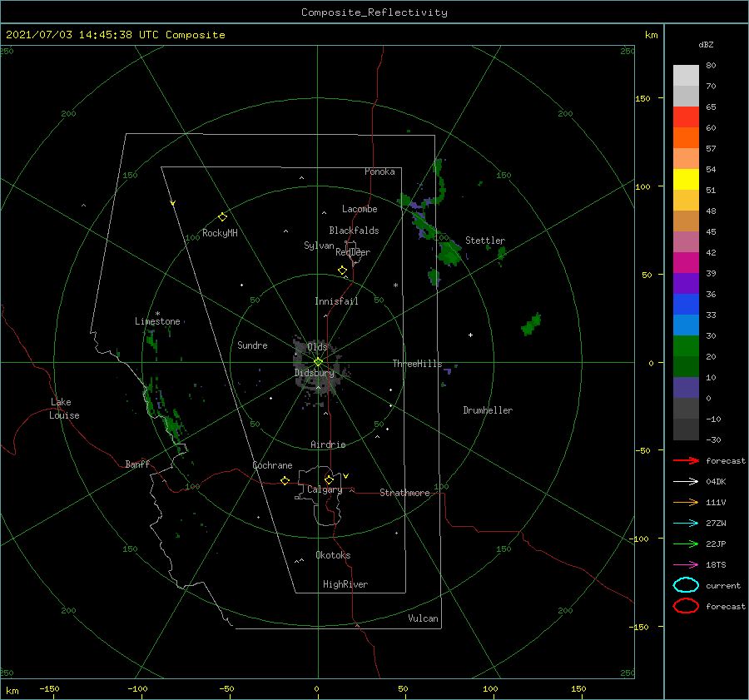
Task: Click the cyan current oval legend icon
Action: click(686, 585)
